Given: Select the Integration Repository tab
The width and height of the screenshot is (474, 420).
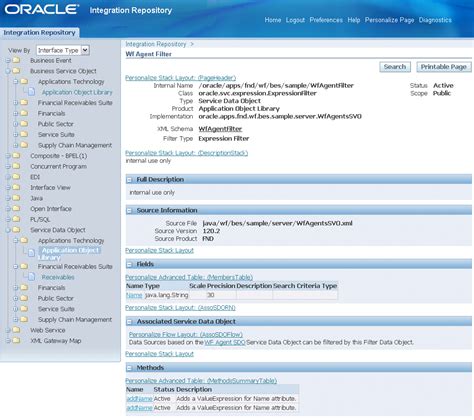Looking at the screenshot, I should coord(39,33).
